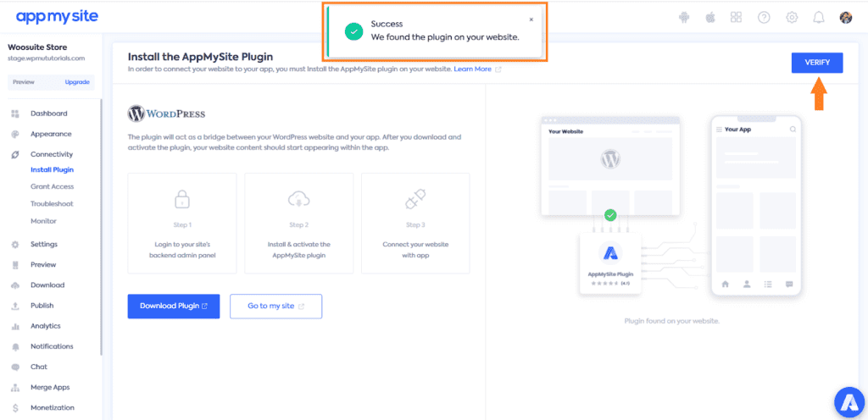Click the Step 1 login card
This screenshot has width=868, height=420.
182,224
